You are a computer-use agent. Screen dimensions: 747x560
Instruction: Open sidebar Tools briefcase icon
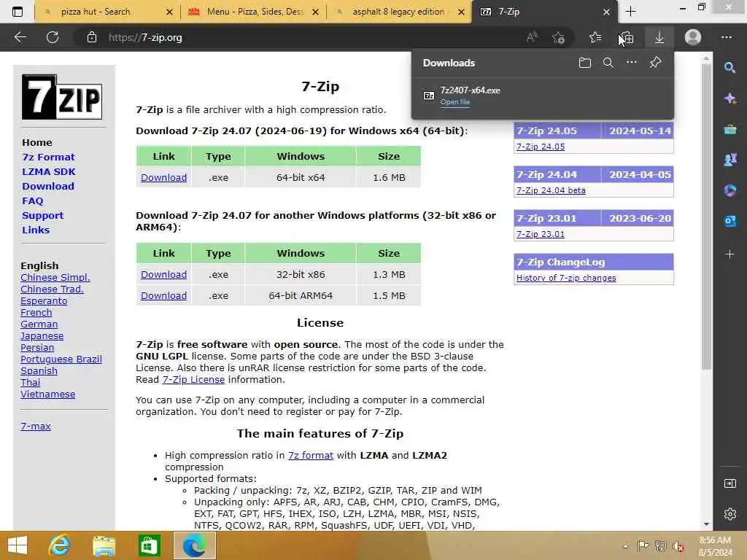729,129
